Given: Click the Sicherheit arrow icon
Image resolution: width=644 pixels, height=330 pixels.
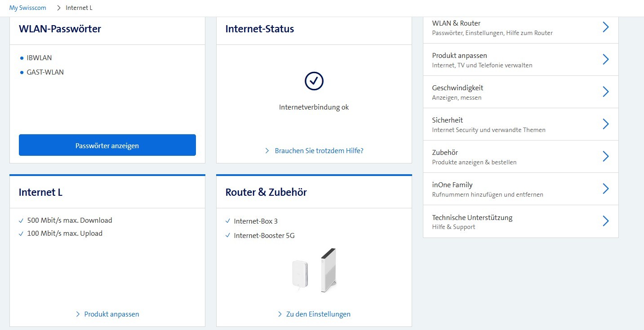Looking at the screenshot, I should pos(606,124).
